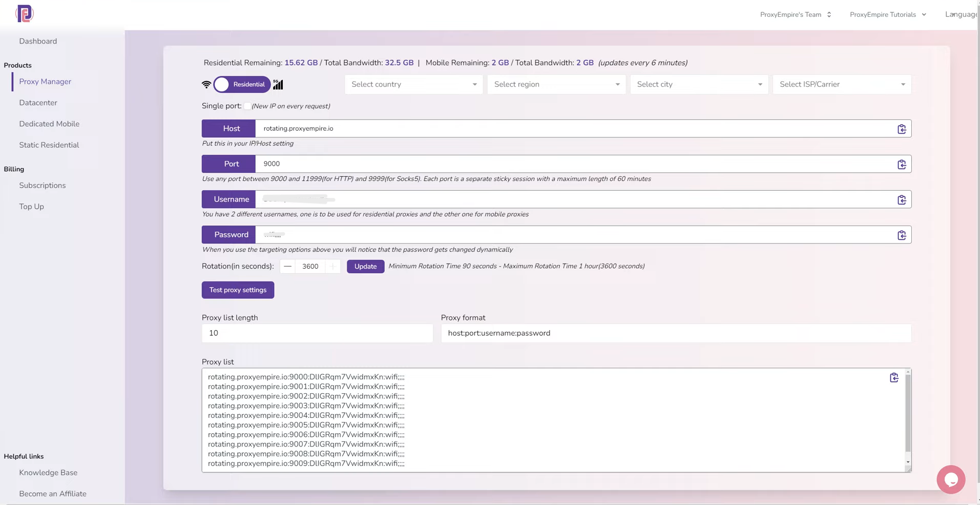This screenshot has width=980, height=505.
Task: Click proxy line with port 9000
Action: 306,377
